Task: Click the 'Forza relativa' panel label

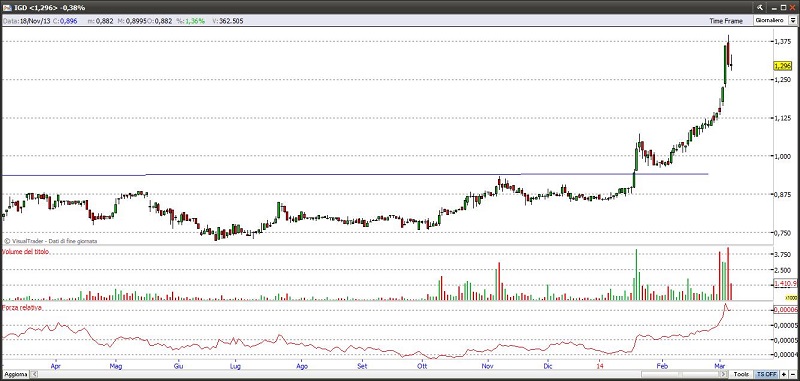Action: (x=22, y=308)
